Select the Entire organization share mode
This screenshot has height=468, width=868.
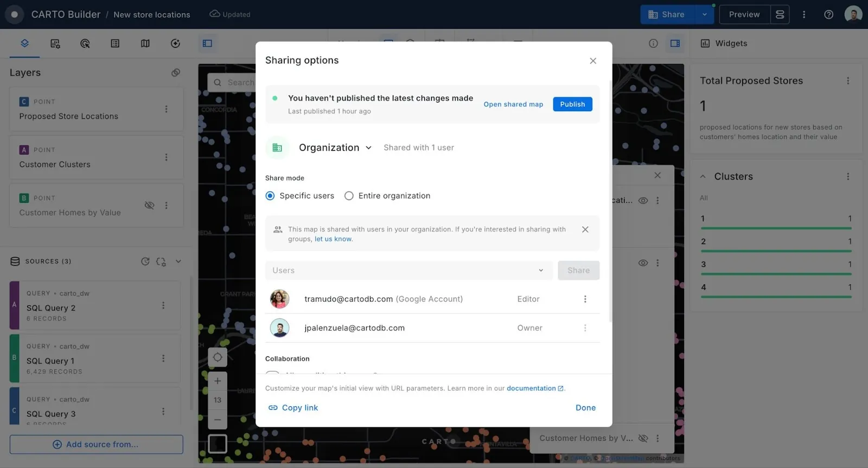pyautogui.click(x=349, y=196)
